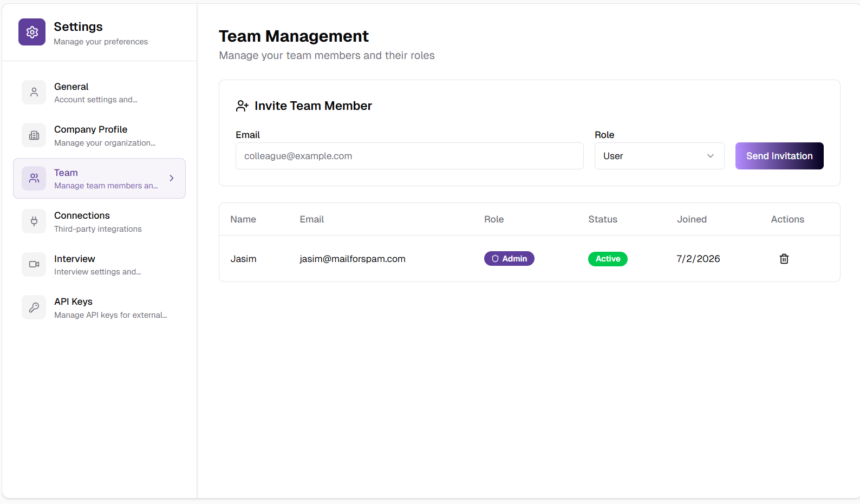This screenshot has width=860, height=504.
Task: Click the Interview video camera icon
Action: [x=34, y=264]
